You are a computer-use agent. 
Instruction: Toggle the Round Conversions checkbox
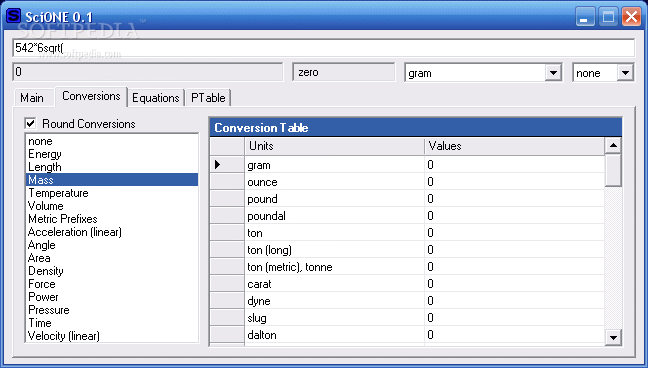[30, 123]
